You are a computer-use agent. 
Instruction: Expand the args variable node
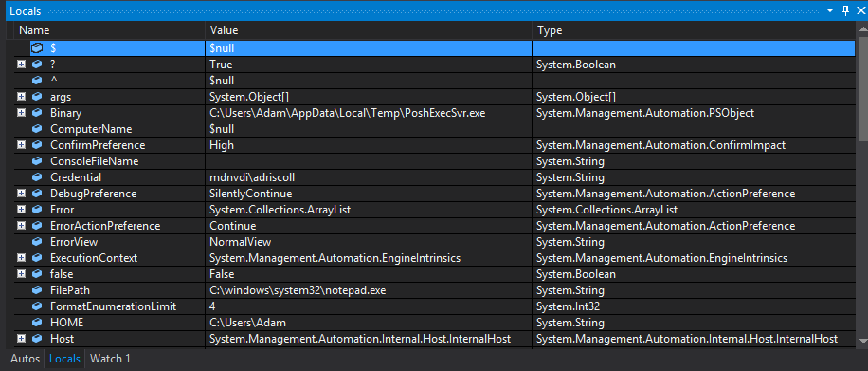tap(21, 97)
